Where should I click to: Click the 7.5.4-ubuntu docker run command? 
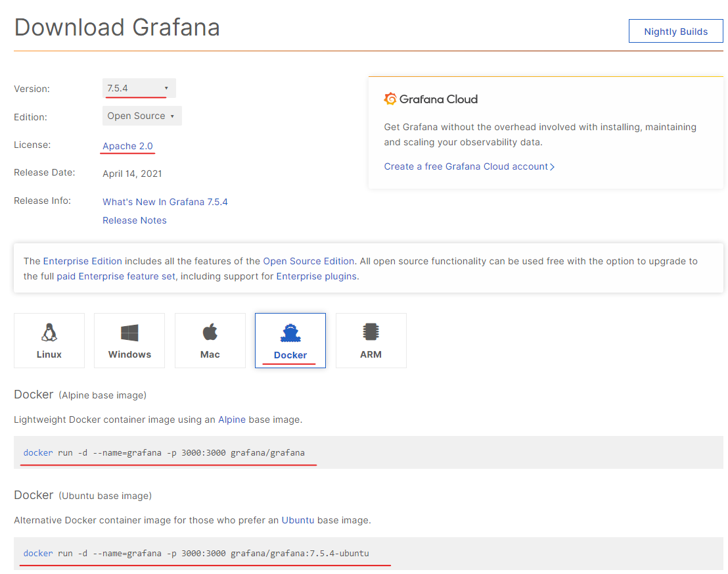pos(196,553)
